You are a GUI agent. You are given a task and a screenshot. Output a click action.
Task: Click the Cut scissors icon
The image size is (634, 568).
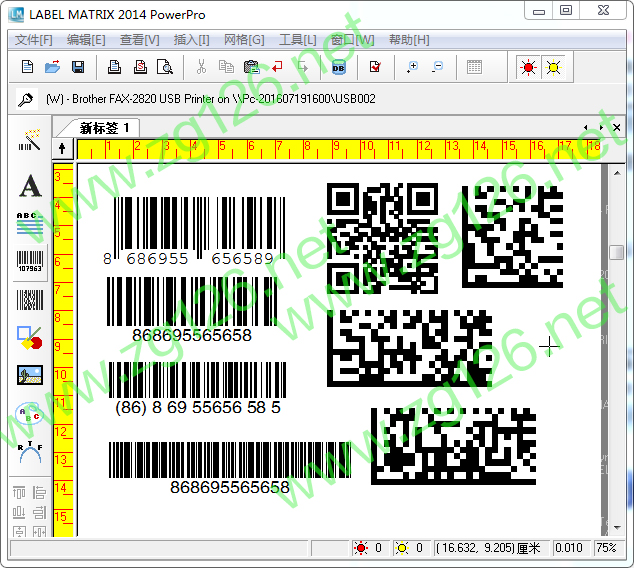click(201, 67)
